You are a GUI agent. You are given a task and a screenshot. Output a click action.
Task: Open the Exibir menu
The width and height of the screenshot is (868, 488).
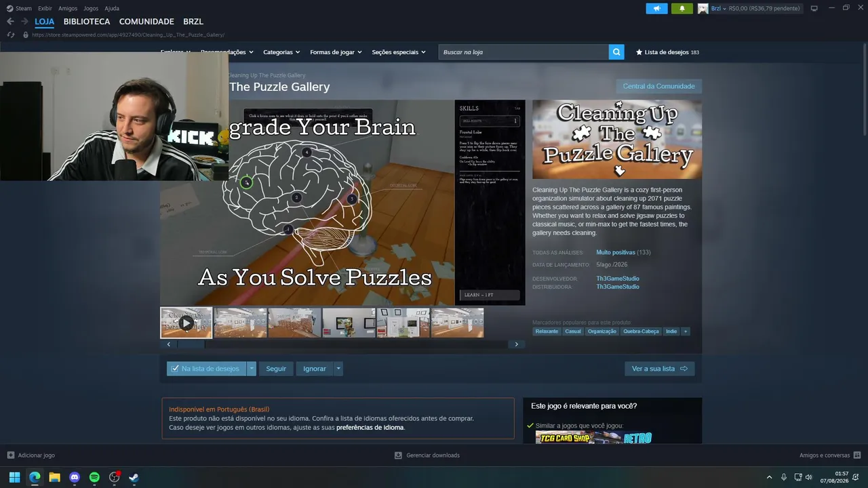tap(45, 8)
